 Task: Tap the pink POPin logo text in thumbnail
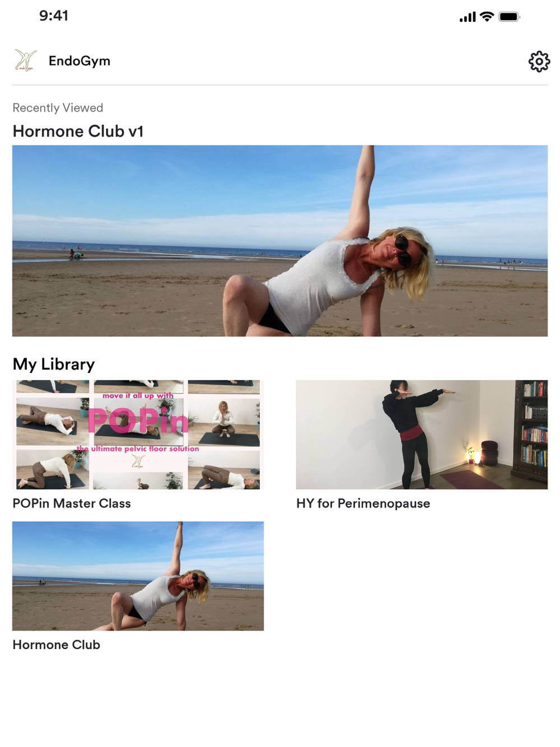[x=138, y=420]
